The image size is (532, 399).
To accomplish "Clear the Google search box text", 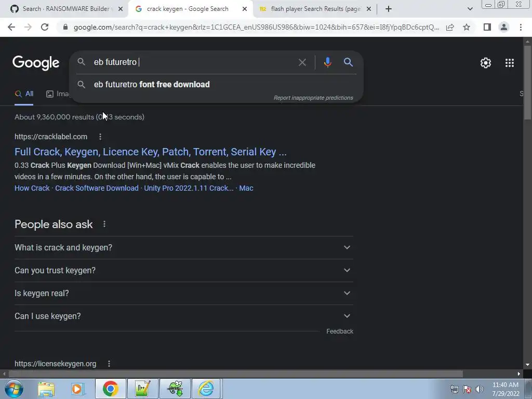I will click(x=302, y=62).
